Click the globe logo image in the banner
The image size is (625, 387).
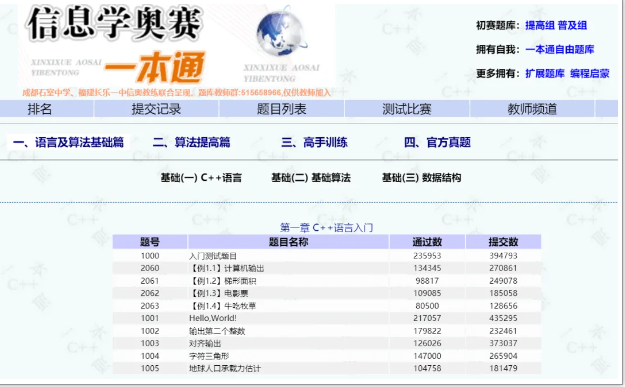coord(281,33)
